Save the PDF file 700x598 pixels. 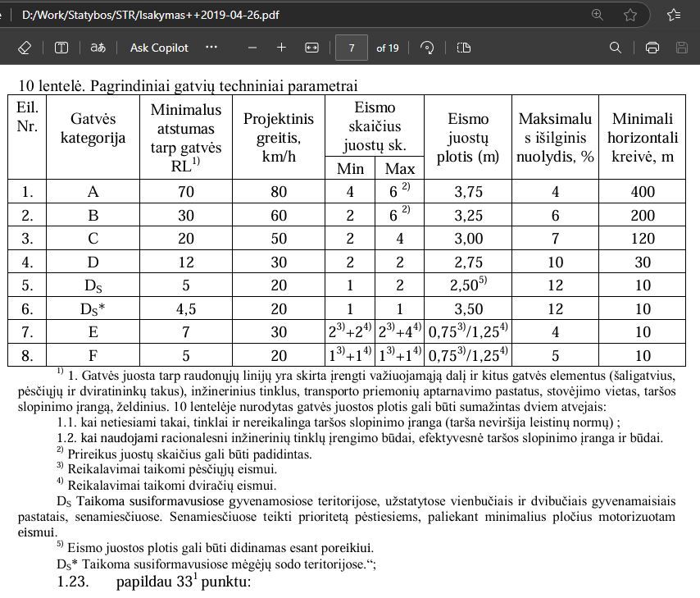pos(682,48)
